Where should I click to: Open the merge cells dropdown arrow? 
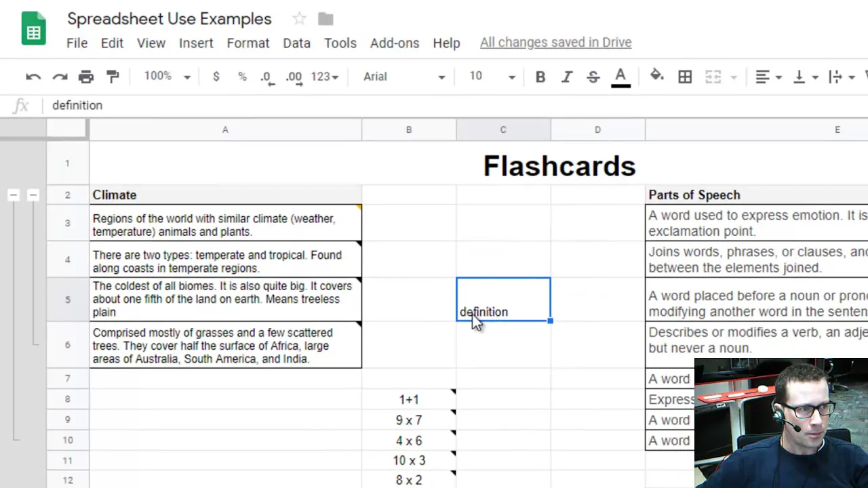[x=733, y=77]
